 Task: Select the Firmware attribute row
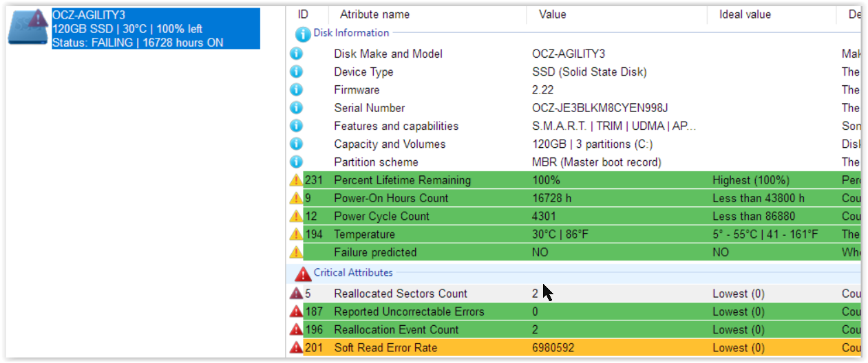[x=575, y=89]
